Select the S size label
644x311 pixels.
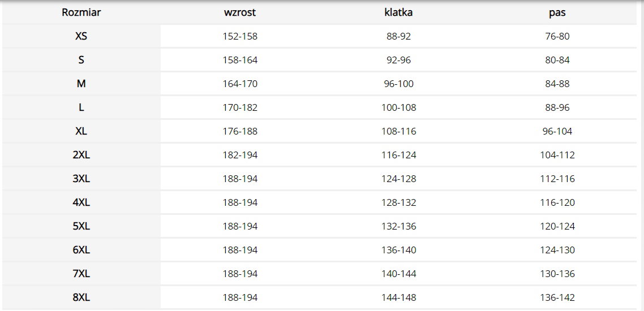[x=81, y=60]
